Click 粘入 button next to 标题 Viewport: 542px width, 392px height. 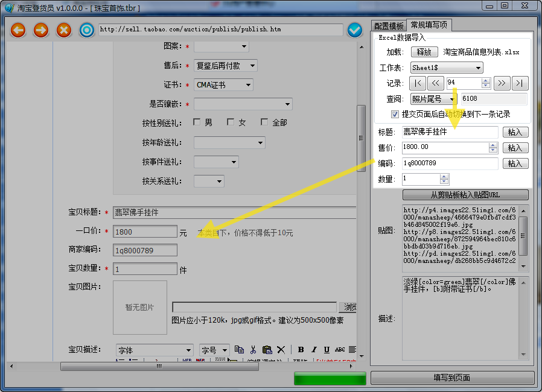515,132
